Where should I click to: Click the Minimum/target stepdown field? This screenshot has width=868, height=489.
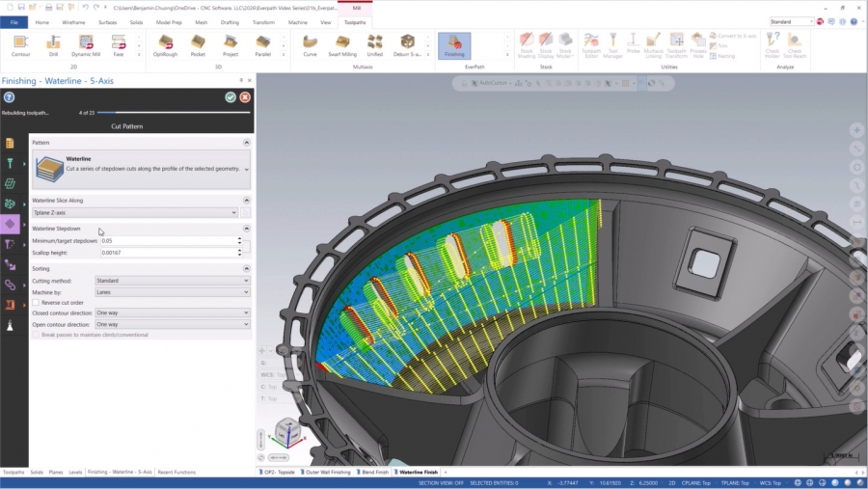click(169, 241)
